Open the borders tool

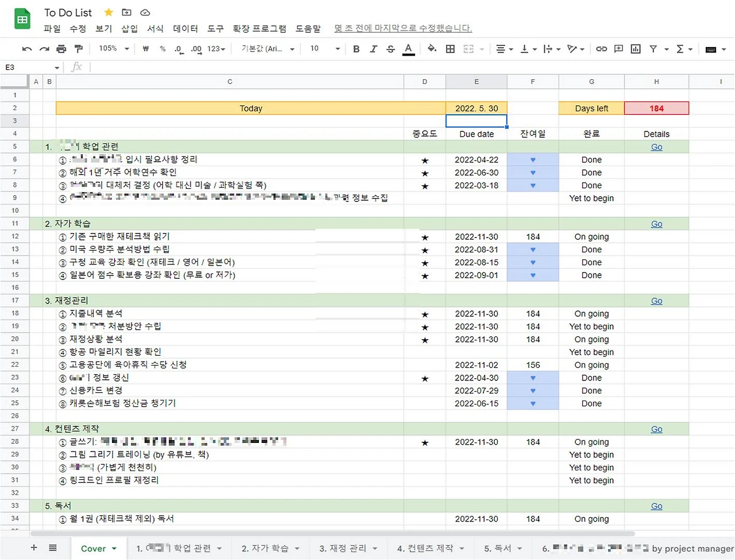click(450, 49)
